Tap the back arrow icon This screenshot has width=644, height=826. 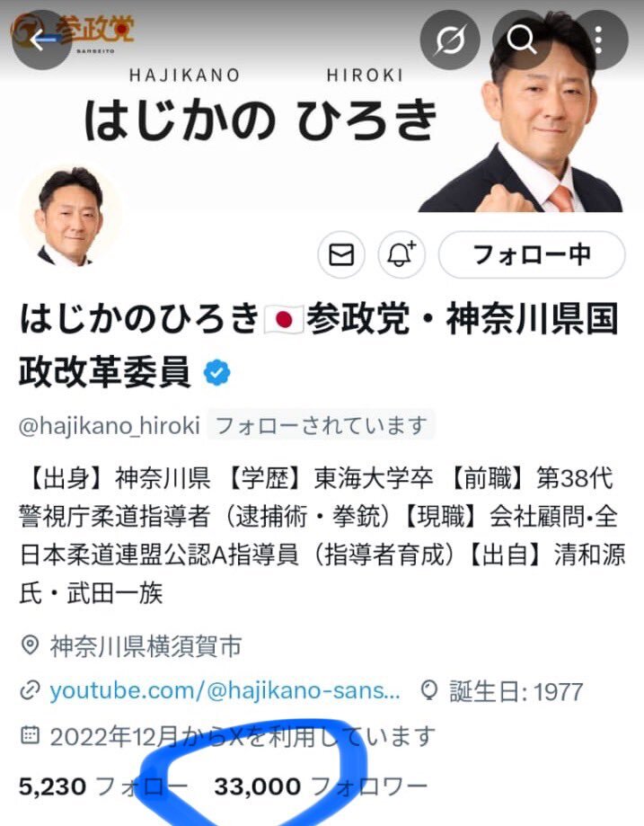(x=42, y=40)
